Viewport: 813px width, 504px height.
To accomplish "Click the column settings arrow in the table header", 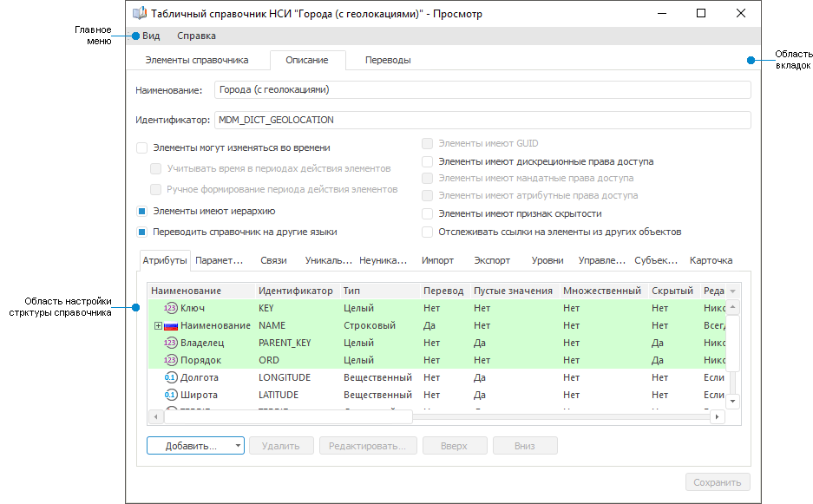I will (x=732, y=291).
